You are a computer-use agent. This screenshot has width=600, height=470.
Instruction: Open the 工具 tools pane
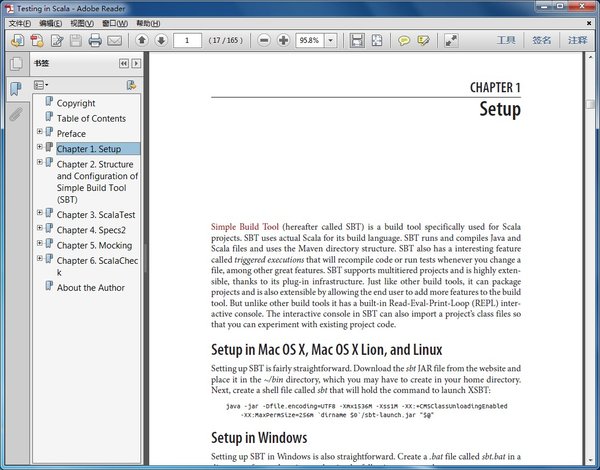(505, 40)
